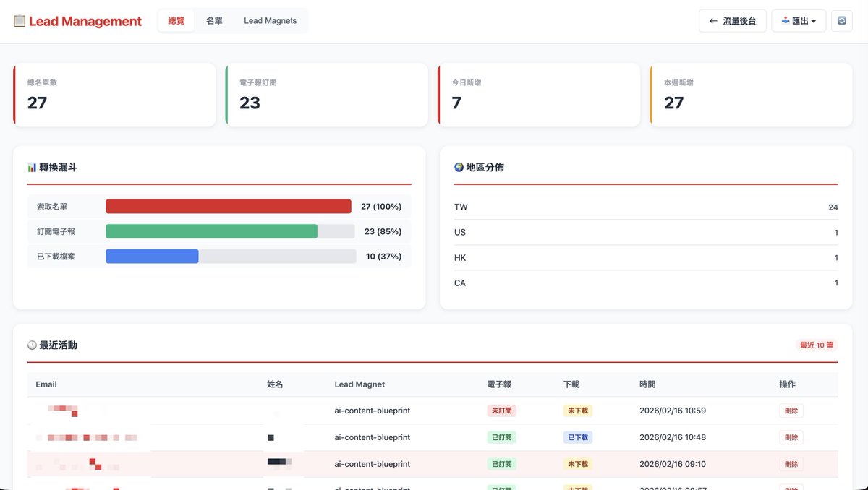Click the 23 (85%) funnel value
This screenshot has width=868, height=490.
click(x=383, y=231)
